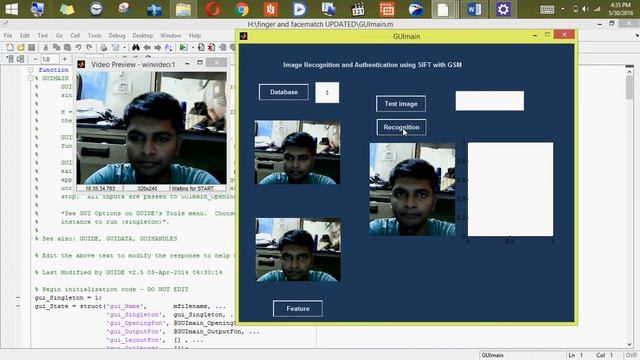This screenshot has height=360, width=640.
Task: Click the webcam feed in Video Preview window
Action: point(151,128)
